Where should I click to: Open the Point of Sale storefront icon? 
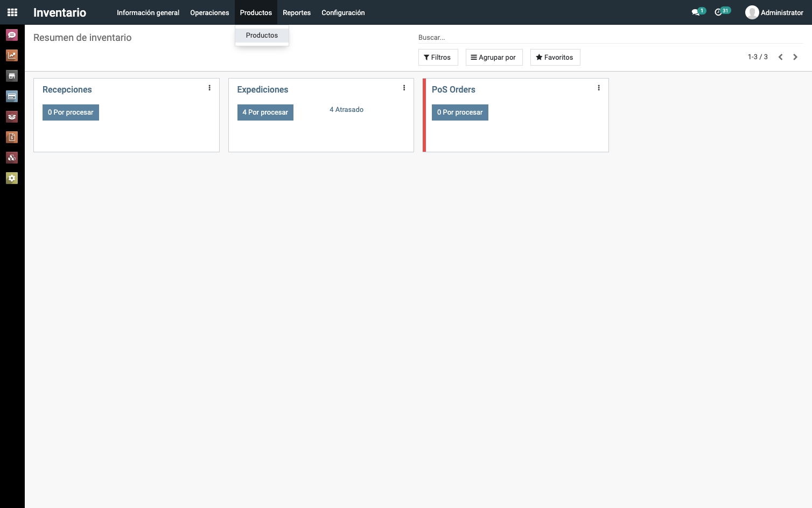(x=12, y=76)
